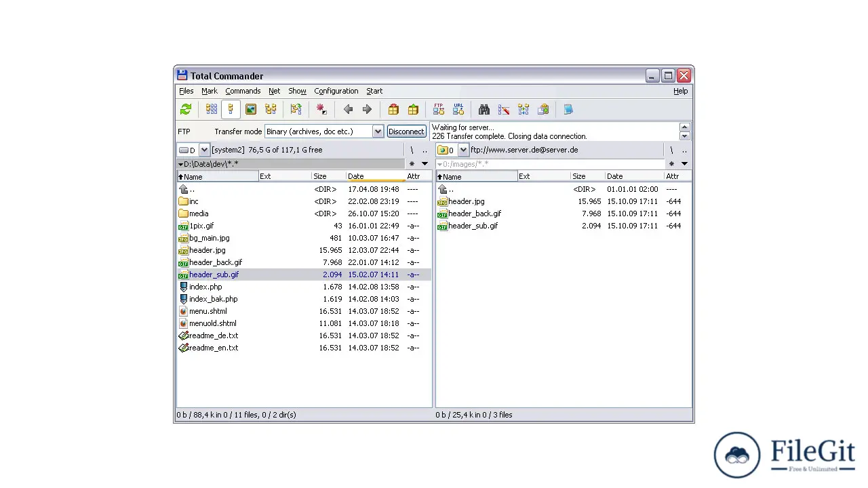Click right panel root directory backslash button

click(x=671, y=150)
